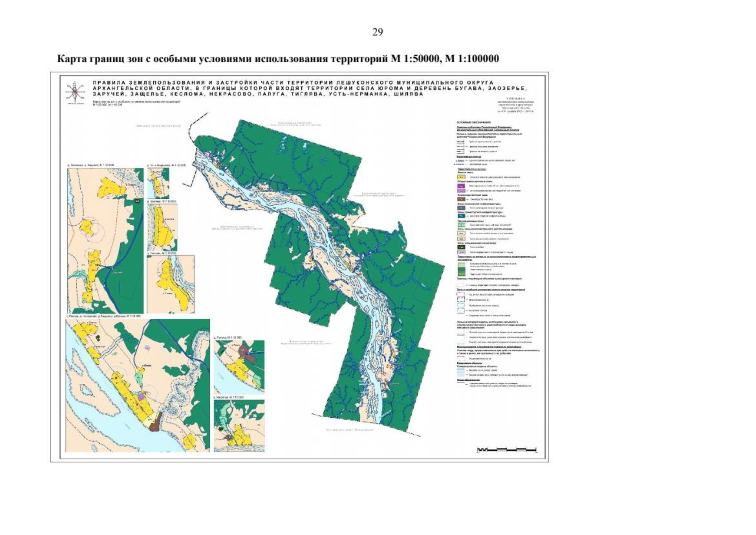
Task: Click the dark green cemetery zone legend swatch
Action: [461, 247]
